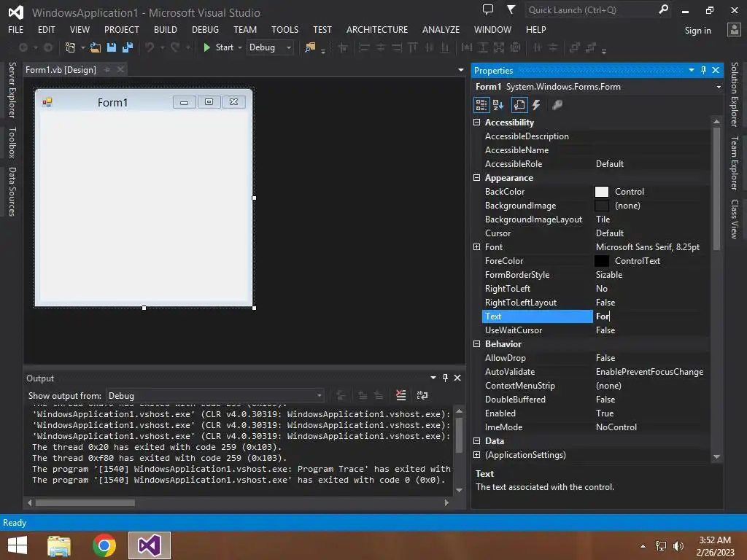Open the ARCHITECTURE menu
This screenshot has width=747, height=560.
pyautogui.click(x=377, y=29)
